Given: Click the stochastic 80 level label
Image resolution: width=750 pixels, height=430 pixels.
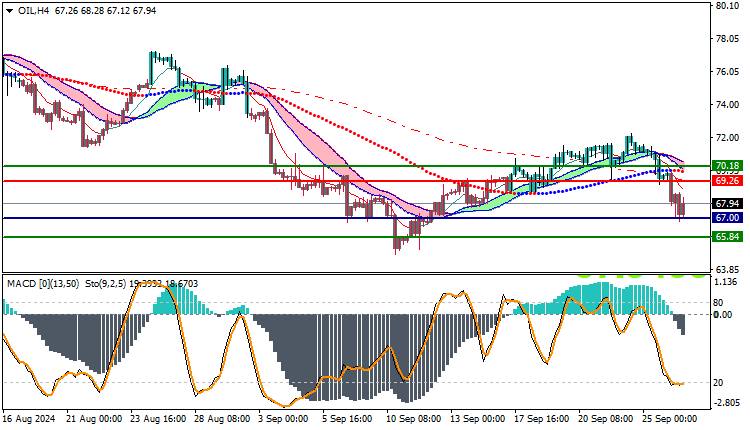Looking at the screenshot, I should coord(718,303).
